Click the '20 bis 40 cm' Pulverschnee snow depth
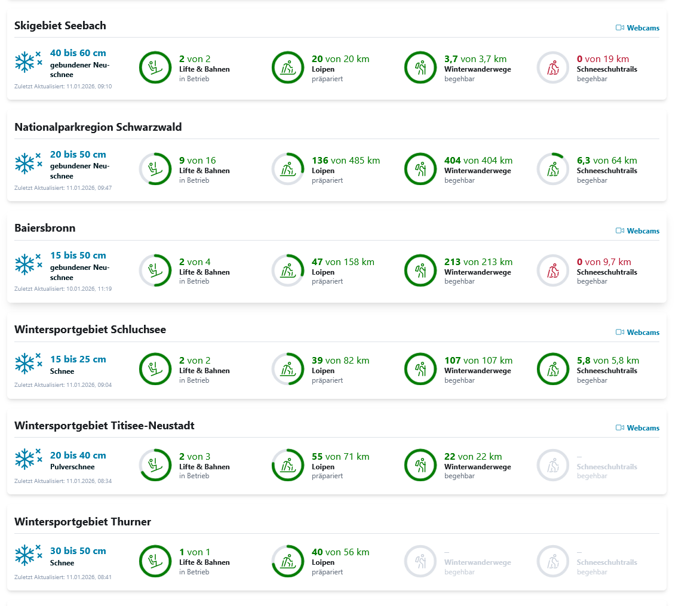Screen dimensions: 700x606 pos(78,456)
